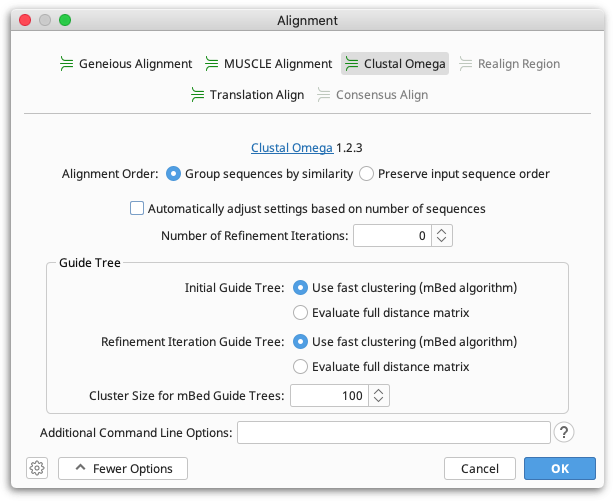Select the Clustal Omega tab
Screen dimensions: 615x501
(x=395, y=64)
